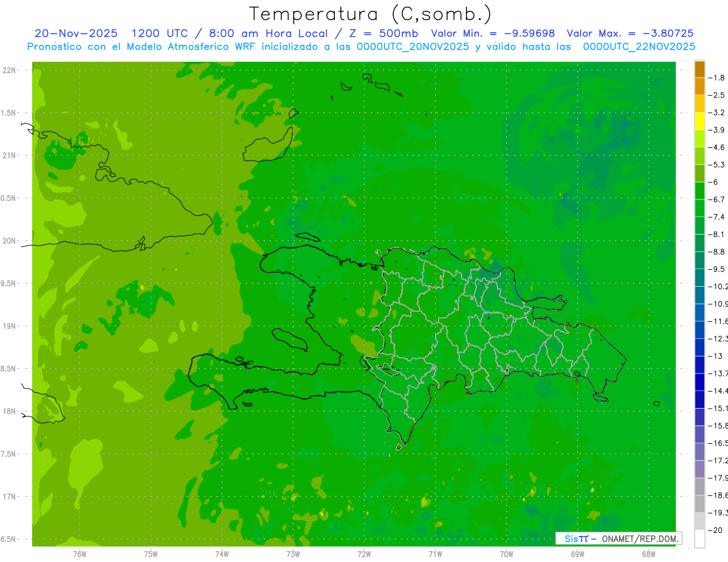728x562 pixels.
Task: Click the -9.5 colorbar value label
Action: [x=718, y=269]
